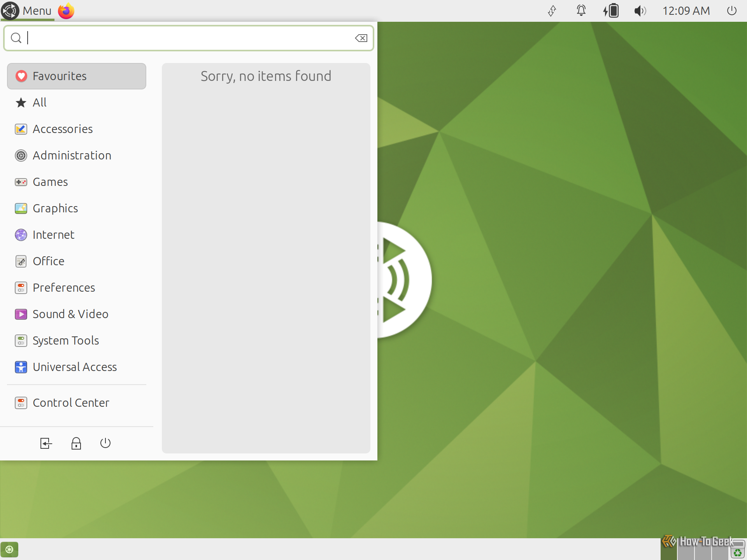Open the Trash icon in bottom panel

tap(738, 549)
